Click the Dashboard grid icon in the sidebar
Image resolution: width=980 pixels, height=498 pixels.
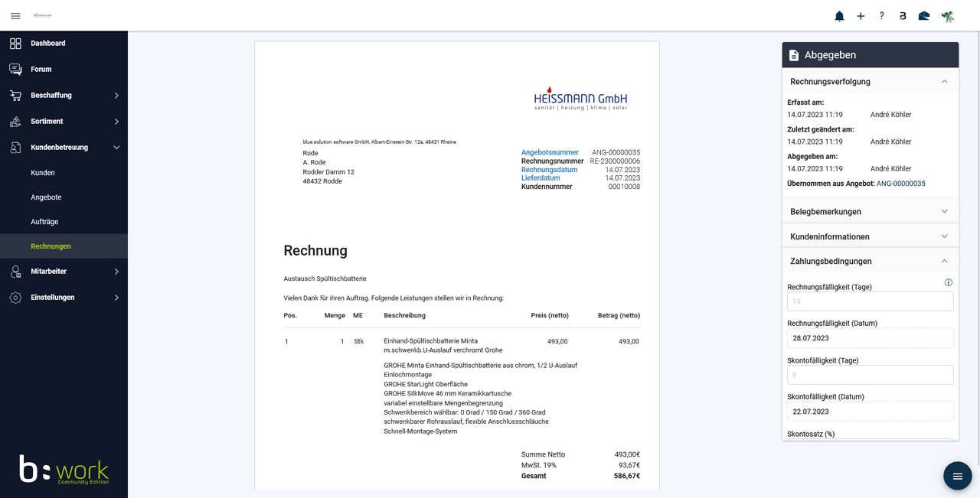point(15,44)
